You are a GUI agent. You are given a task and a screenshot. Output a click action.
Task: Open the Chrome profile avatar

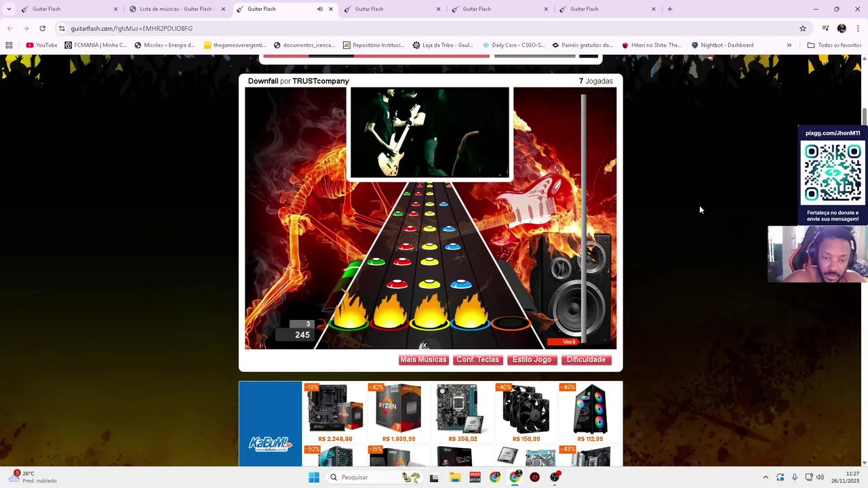pyautogui.click(x=842, y=28)
